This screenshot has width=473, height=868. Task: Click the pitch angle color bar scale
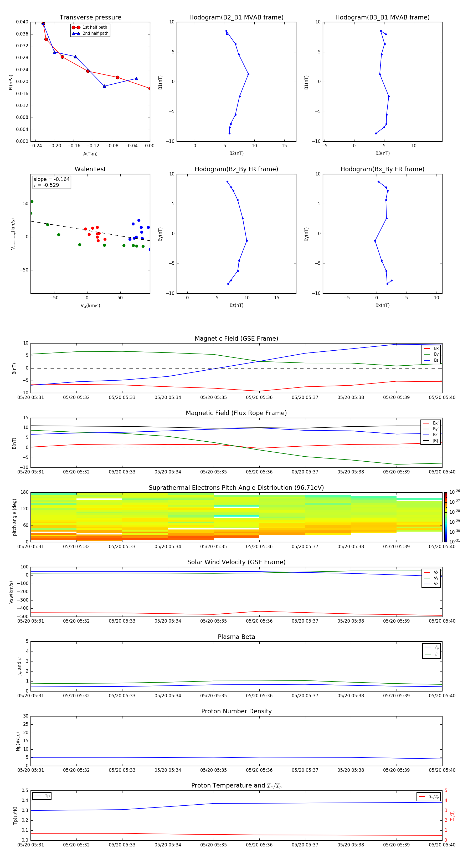point(445,517)
